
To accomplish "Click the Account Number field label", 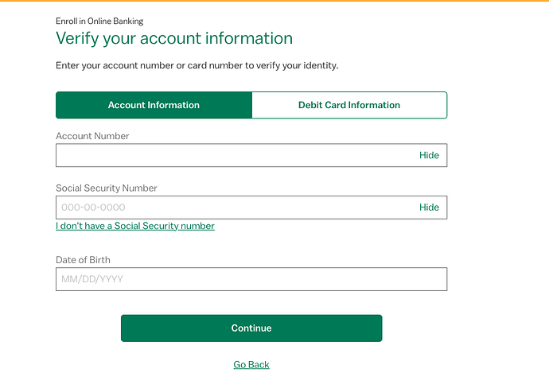I will (92, 136).
